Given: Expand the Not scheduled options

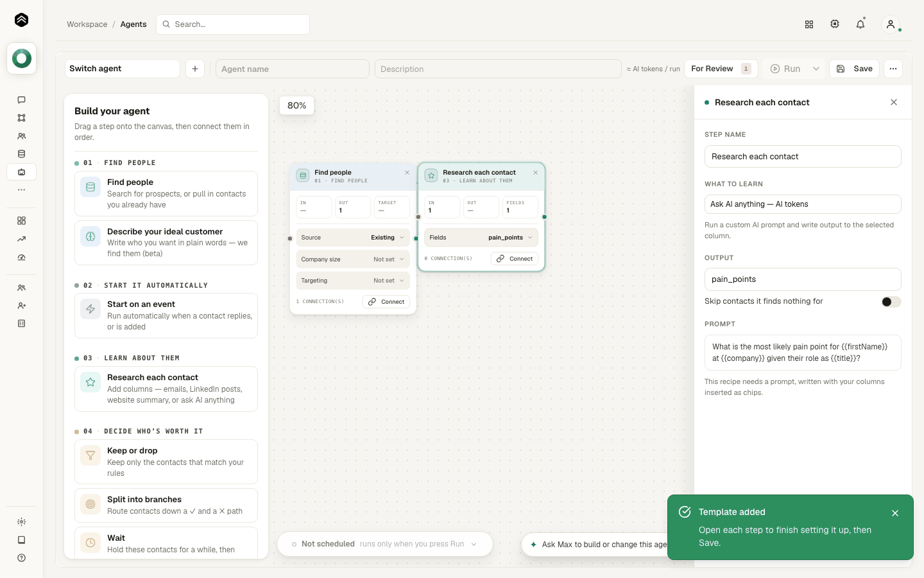Looking at the screenshot, I should pos(474,544).
